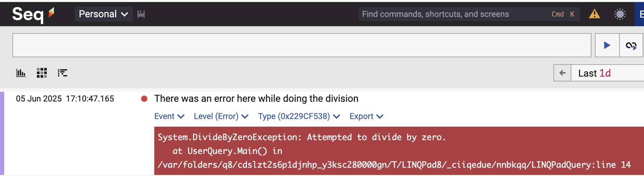
Task: Open the grid signals view icon
Action: click(42, 73)
